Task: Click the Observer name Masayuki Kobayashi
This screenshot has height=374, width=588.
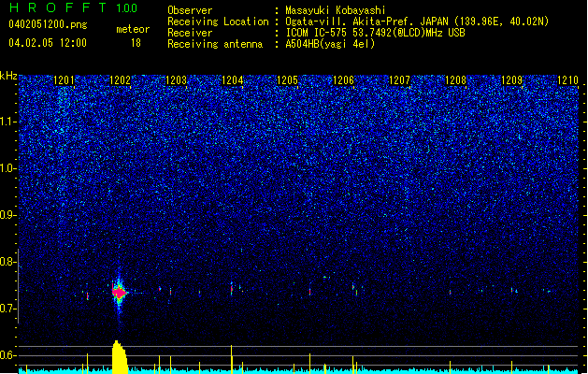Action: pyautogui.click(x=336, y=10)
